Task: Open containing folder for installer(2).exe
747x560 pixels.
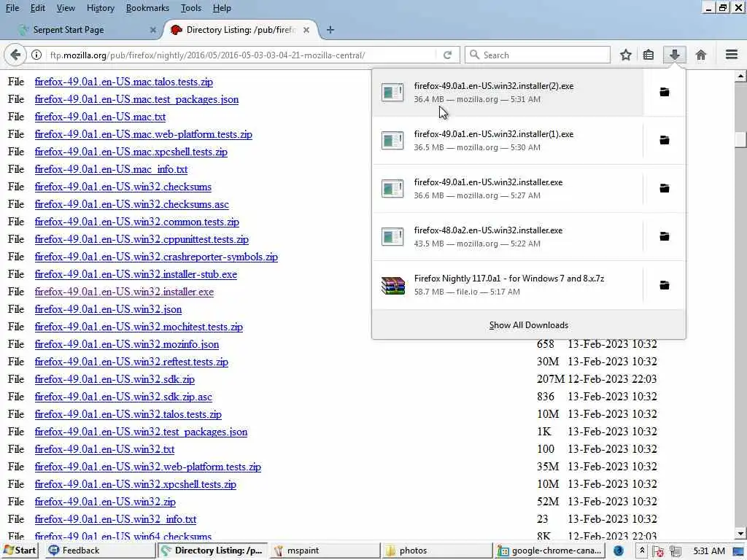Action: click(x=664, y=92)
